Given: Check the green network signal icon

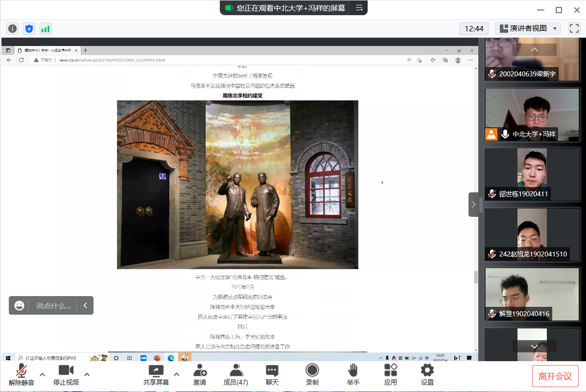Looking at the screenshot, I should tap(46, 28).
